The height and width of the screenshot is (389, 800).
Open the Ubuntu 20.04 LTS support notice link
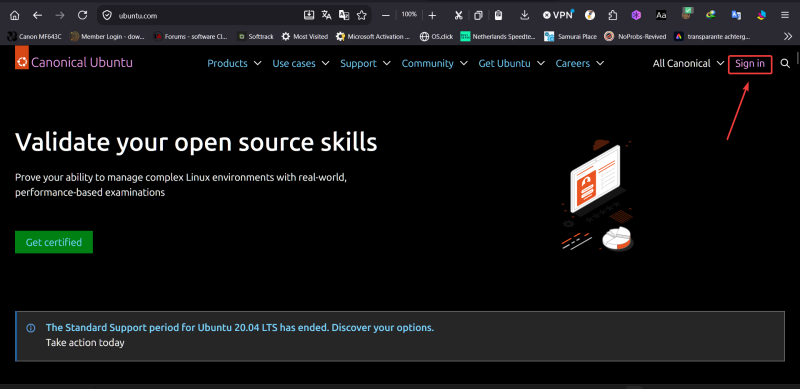click(240, 328)
